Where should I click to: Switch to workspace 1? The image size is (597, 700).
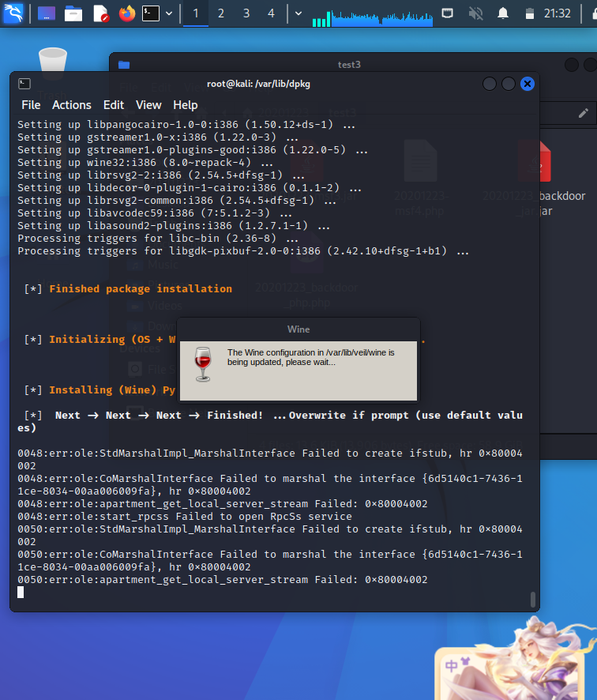coord(195,13)
